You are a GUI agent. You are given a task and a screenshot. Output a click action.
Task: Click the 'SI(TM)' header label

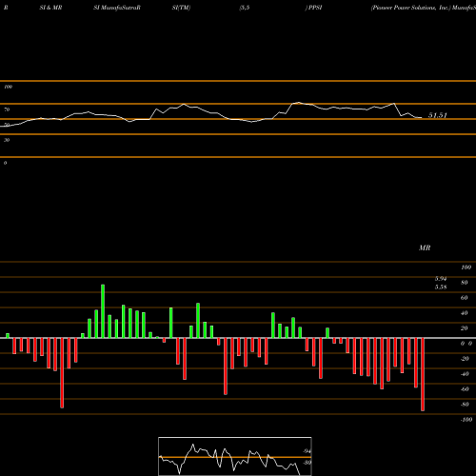(181, 8)
